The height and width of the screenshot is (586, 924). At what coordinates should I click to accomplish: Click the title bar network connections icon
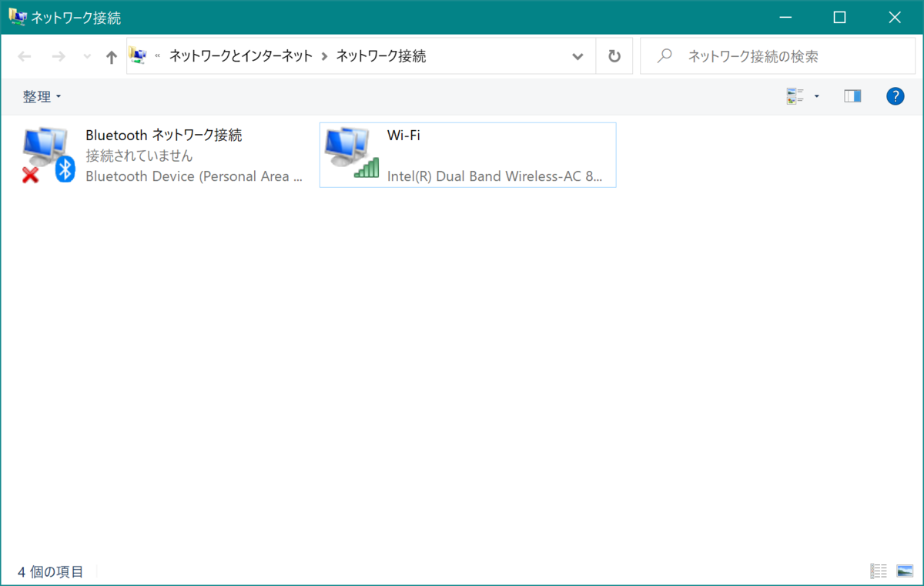coord(18,17)
